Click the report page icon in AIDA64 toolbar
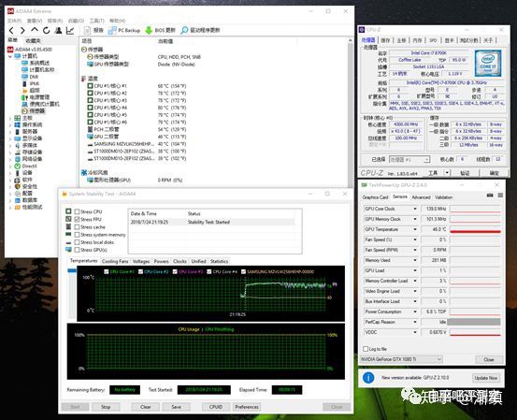Viewport: 517px width, 420px height. [x=87, y=30]
